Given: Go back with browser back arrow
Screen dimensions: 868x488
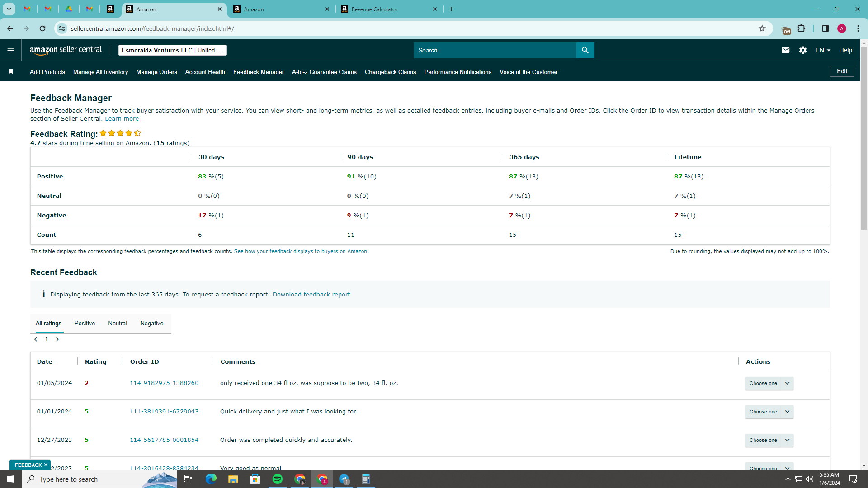Looking at the screenshot, I should pyautogui.click(x=10, y=28).
